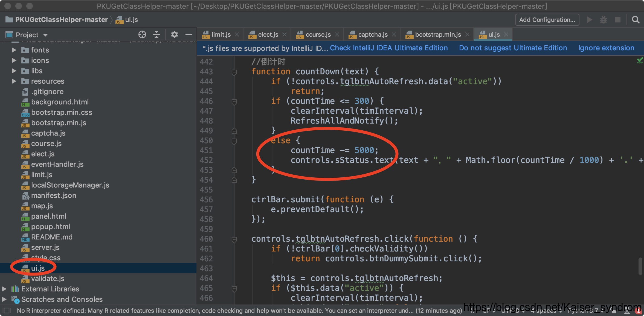Click the Search Everywhere magnifier icon

(x=636, y=20)
